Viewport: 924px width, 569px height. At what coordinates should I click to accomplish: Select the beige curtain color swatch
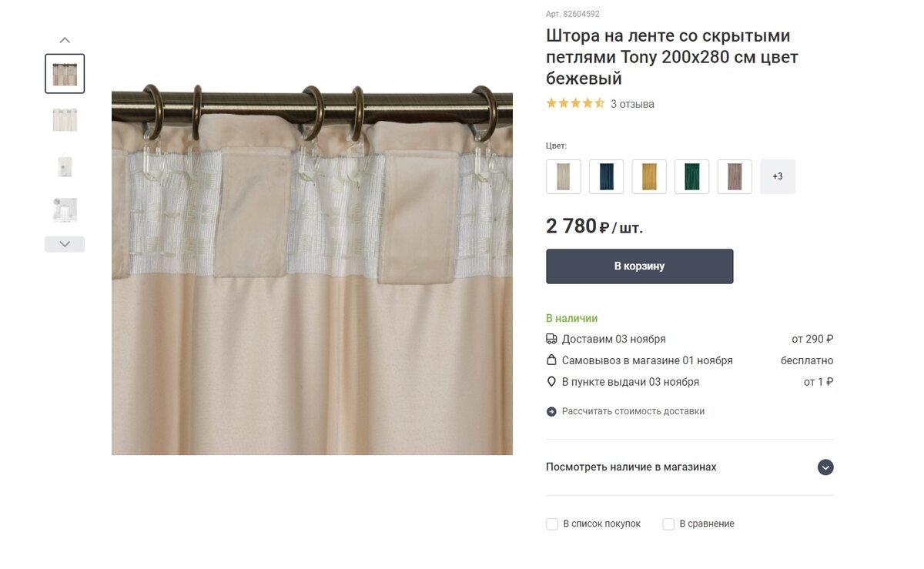pyautogui.click(x=564, y=176)
